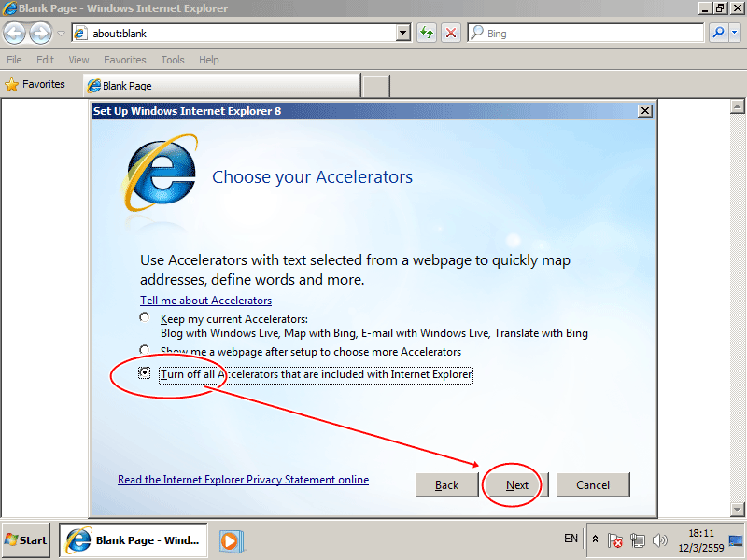Viewport: 747px width, 560px height.
Task: Open the Internet Explorer Privacy Statement link
Action: pos(243,480)
